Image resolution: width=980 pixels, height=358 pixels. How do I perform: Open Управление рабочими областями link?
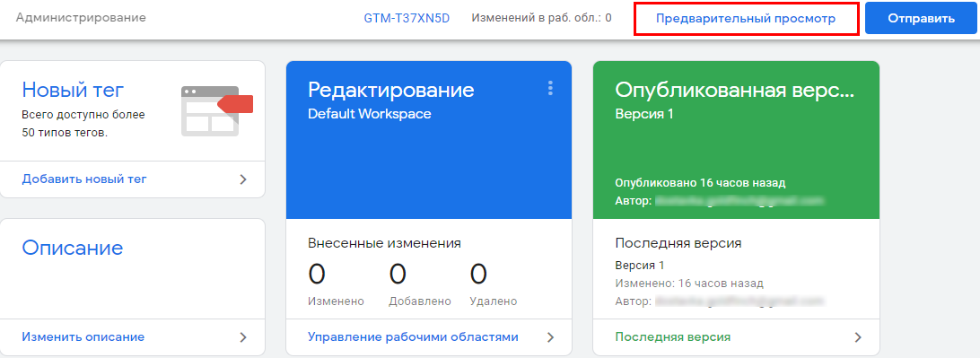click(x=413, y=337)
